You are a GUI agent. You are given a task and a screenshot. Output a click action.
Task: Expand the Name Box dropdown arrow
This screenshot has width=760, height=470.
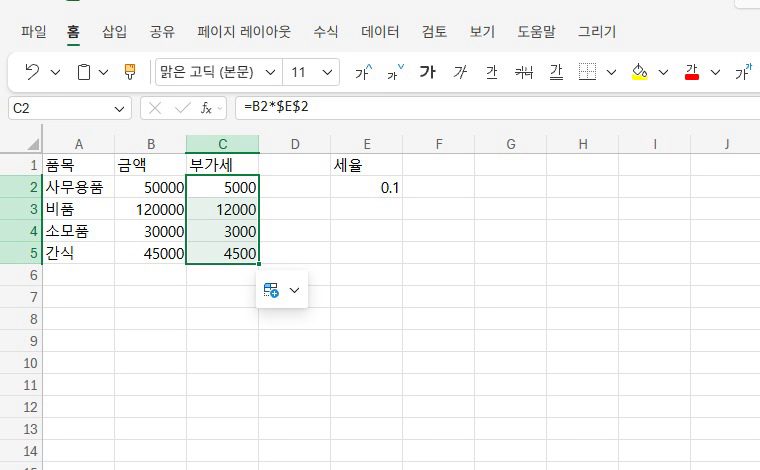[119, 109]
